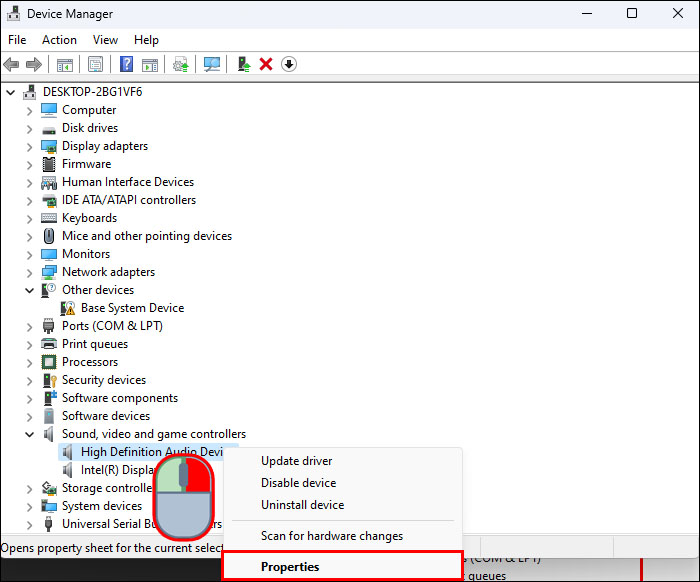Screen dimensions: 700x582
Task: Expand the Monitors category
Action: pyautogui.click(x=29, y=255)
